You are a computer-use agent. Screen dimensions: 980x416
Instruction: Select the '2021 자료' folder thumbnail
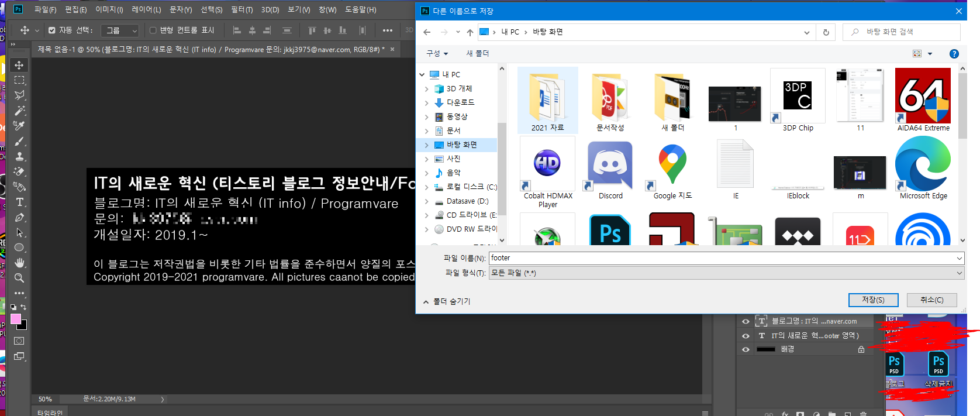pos(548,100)
